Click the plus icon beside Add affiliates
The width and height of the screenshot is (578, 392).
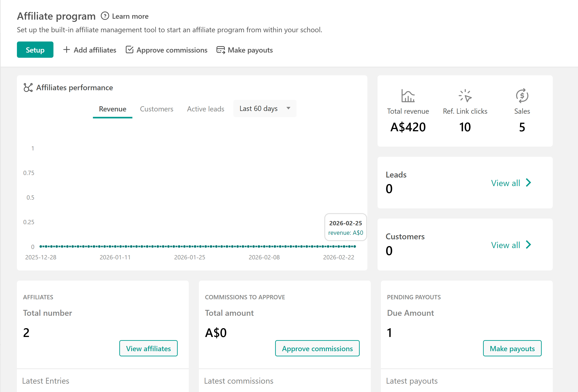(66, 50)
